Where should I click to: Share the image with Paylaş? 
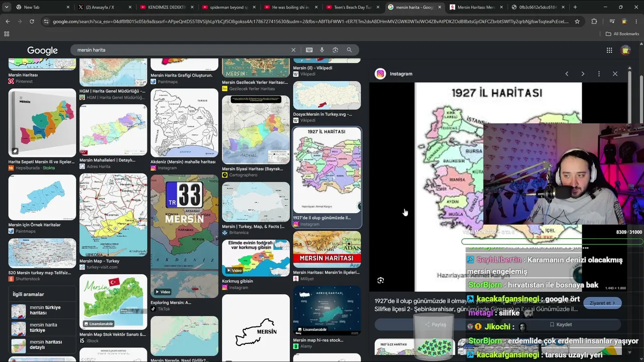pyautogui.click(x=435, y=325)
